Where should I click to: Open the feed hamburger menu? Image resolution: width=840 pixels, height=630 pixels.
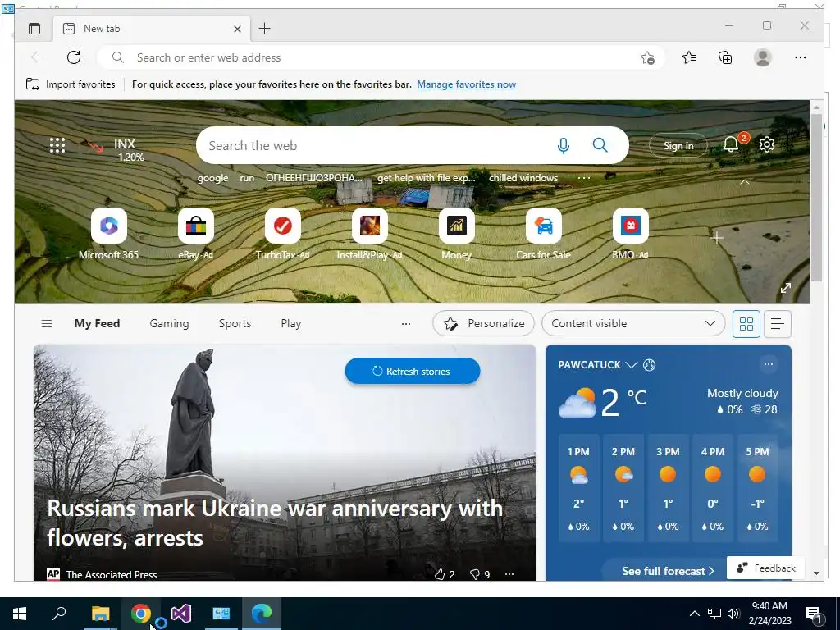(x=47, y=323)
